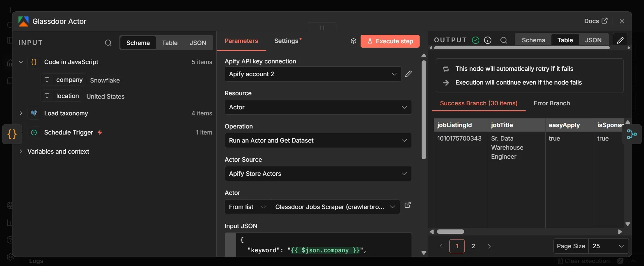Expand the Load taxonomy node
The width and height of the screenshot is (644, 266).
[x=21, y=113]
